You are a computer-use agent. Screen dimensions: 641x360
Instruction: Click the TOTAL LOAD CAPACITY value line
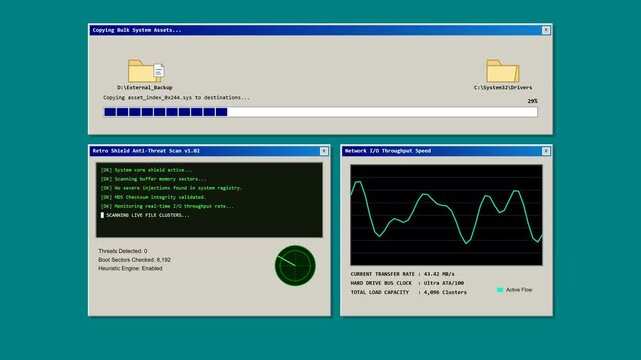tap(408, 292)
